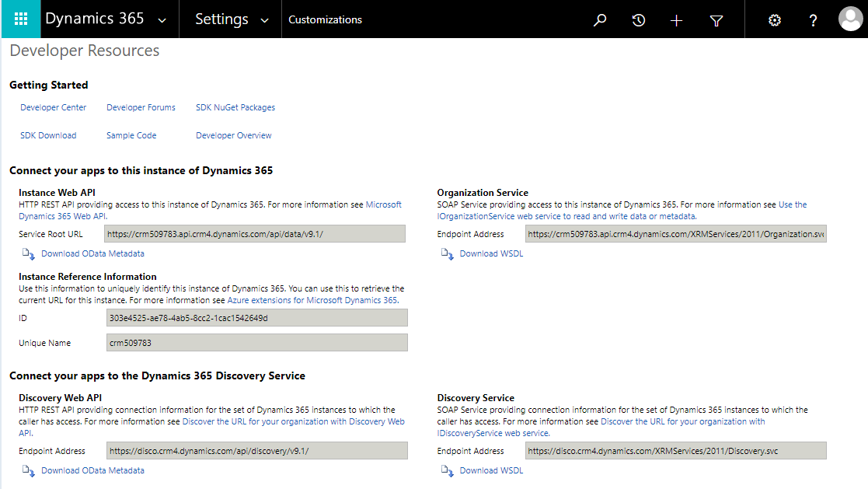The height and width of the screenshot is (489, 868).
Task: Click Discovery Service Endpoint Address field
Action: point(676,451)
